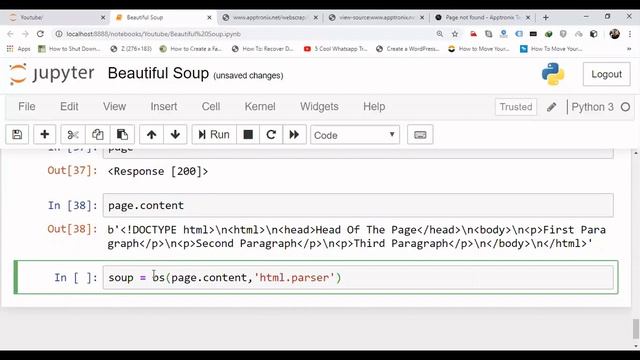Open the Edit menu
Viewport: 640px width, 360px height.
tap(69, 107)
